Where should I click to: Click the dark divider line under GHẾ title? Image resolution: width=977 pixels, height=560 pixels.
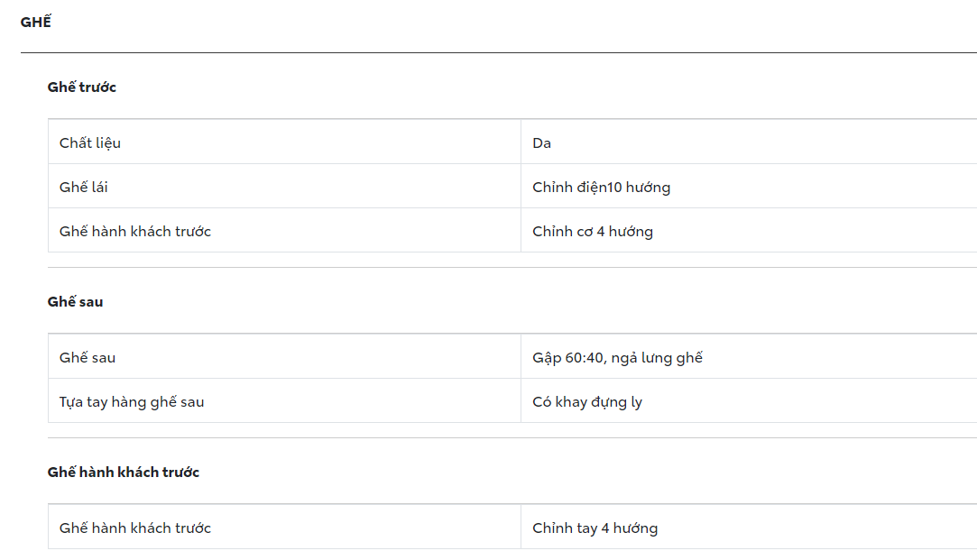[498, 53]
